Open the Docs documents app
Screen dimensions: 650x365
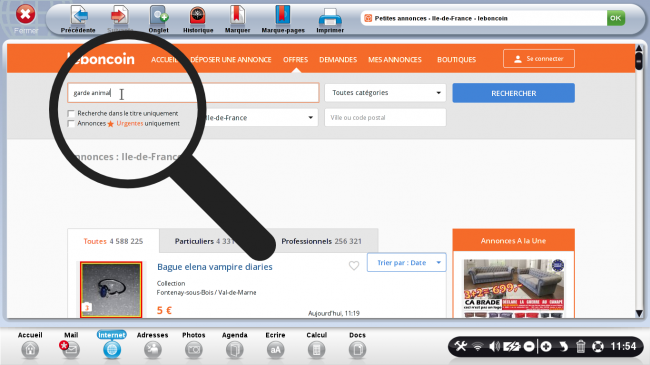(357, 345)
